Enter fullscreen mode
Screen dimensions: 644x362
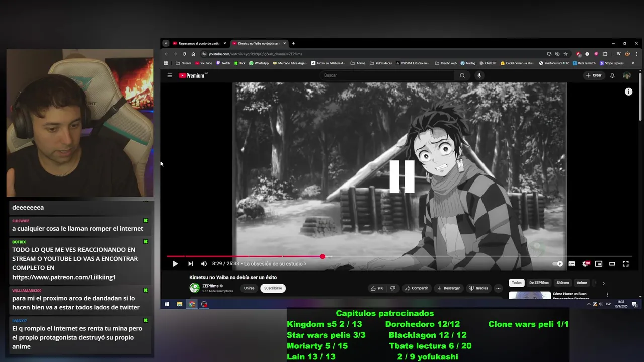coord(626,264)
